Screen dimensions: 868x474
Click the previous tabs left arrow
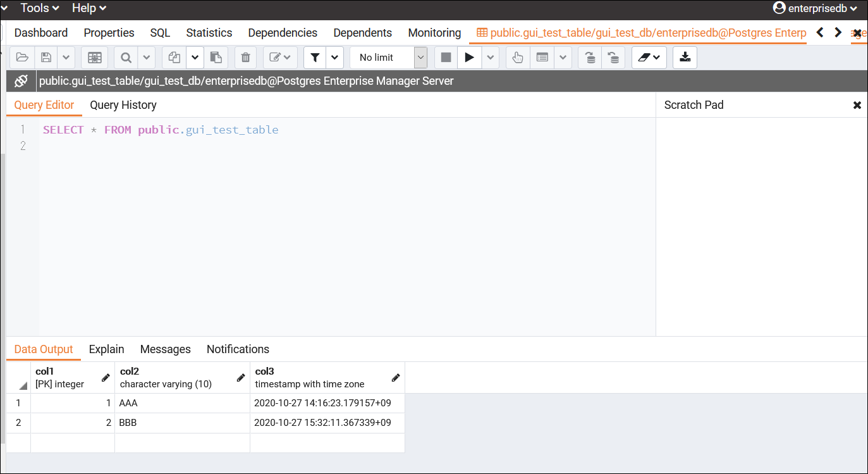(x=820, y=32)
